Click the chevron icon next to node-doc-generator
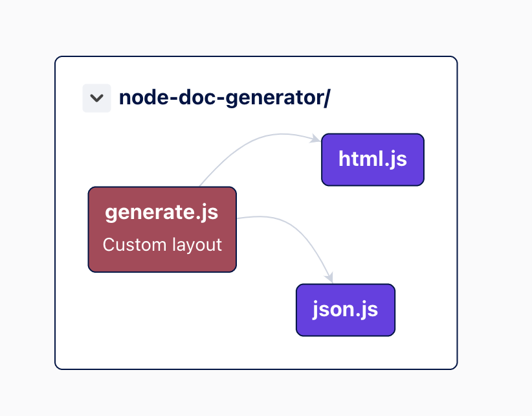 coord(96,97)
